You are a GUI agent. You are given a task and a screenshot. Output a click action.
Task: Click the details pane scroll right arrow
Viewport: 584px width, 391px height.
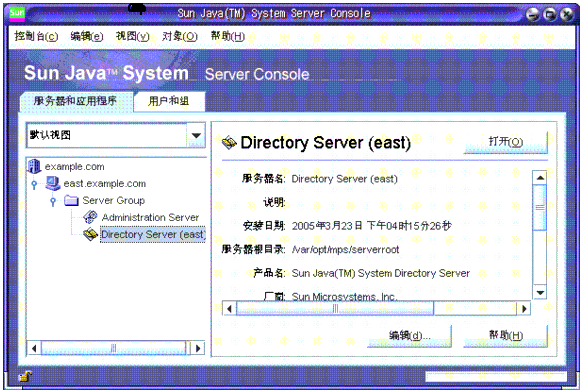tap(524, 309)
